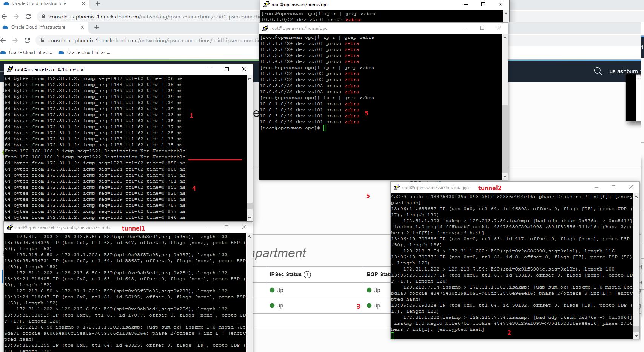The height and width of the screenshot is (352, 644).
Task: Click the PuTTY icon of the network-scripts window
Action: (x=10, y=227)
